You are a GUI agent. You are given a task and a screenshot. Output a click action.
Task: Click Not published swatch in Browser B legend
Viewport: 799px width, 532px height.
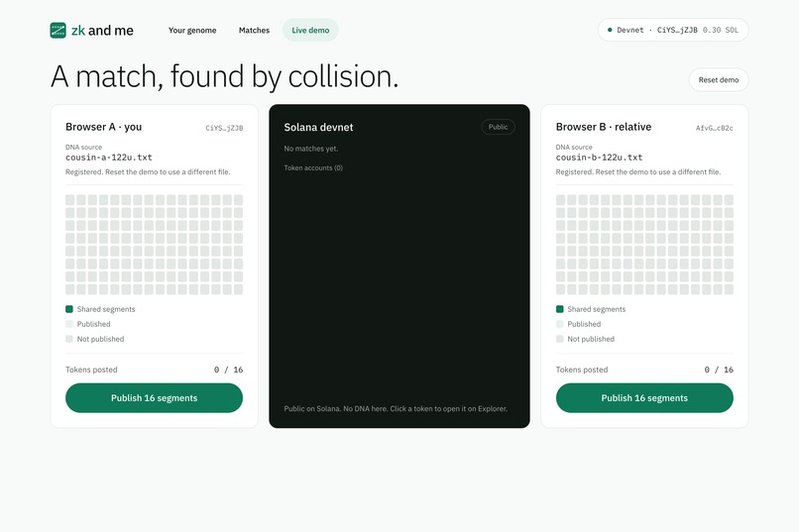559,339
